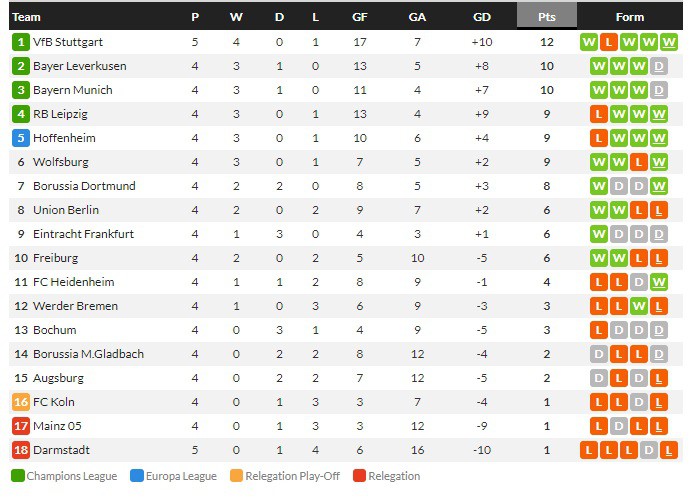Open the Bayern Munich team link

pos(72,90)
